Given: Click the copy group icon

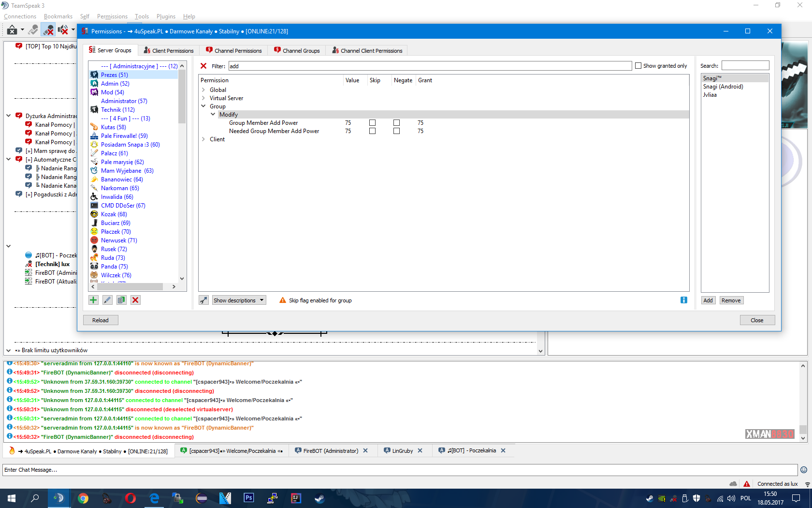Looking at the screenshot, I should point(121,300).
